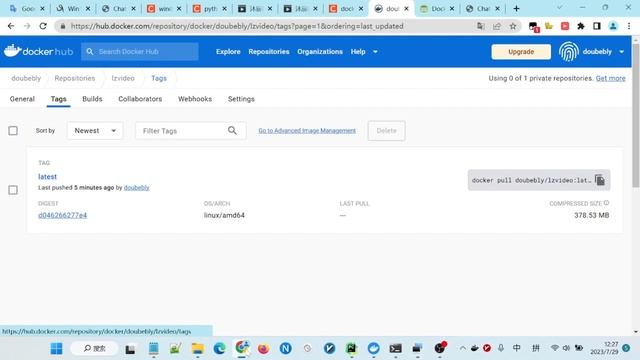The image size is (640, 360).
Task: Click the doubebly pusher link
Action: tap(136, 188)
